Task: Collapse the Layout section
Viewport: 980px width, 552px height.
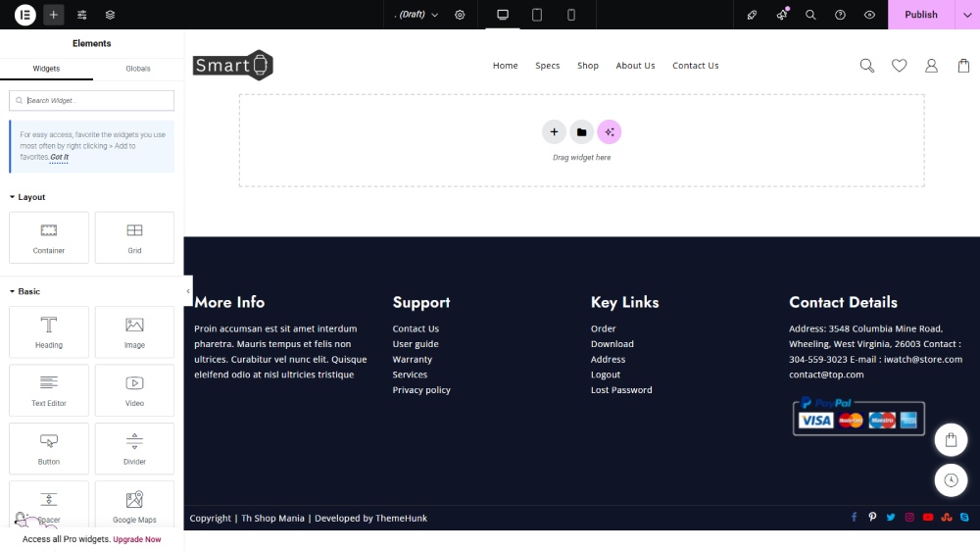Action: [x=27, y=197]
